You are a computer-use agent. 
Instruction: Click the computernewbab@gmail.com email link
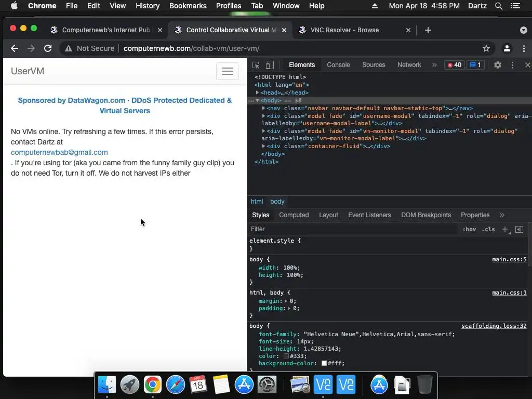tap(59, 152)
